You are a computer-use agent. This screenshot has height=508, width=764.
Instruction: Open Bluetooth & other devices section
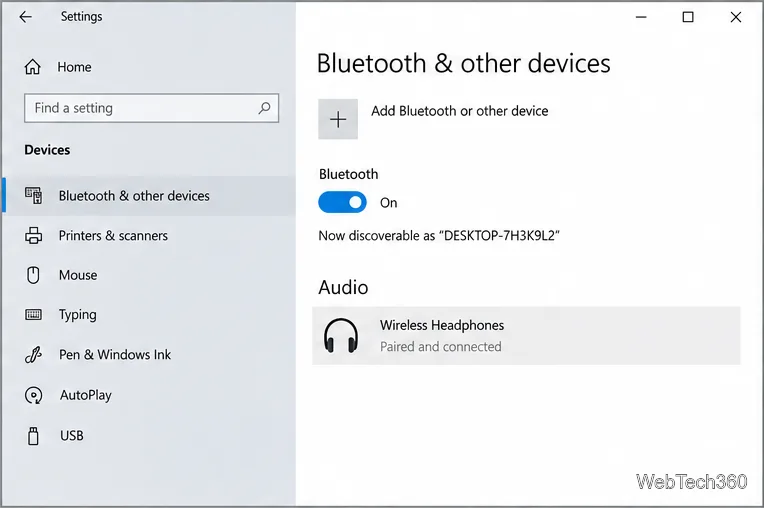pos(134,196)
